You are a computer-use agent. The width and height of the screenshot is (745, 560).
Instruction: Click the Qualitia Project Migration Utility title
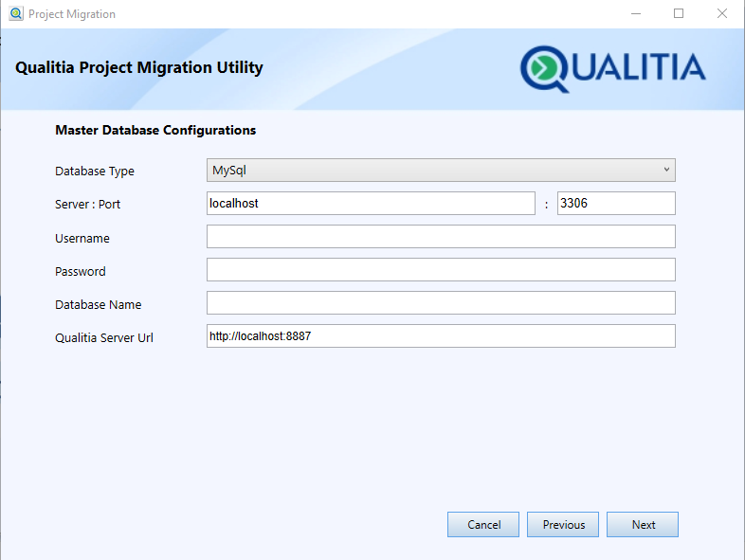pos(139,68)
